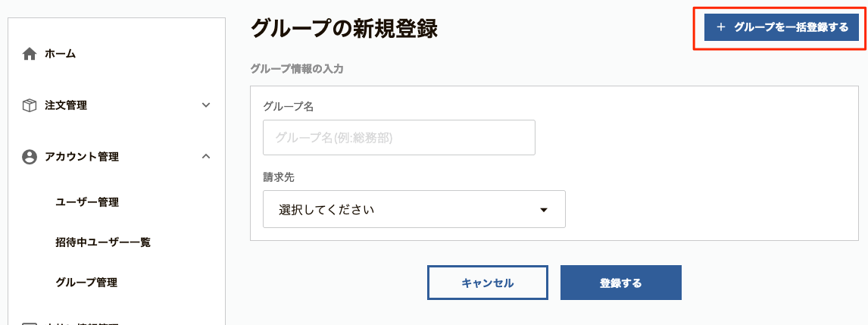This screenshot has height=325, width=868.
Task: Expand the 注文管理 chevron
Action: pyautogui.click(x=206, y=105)
